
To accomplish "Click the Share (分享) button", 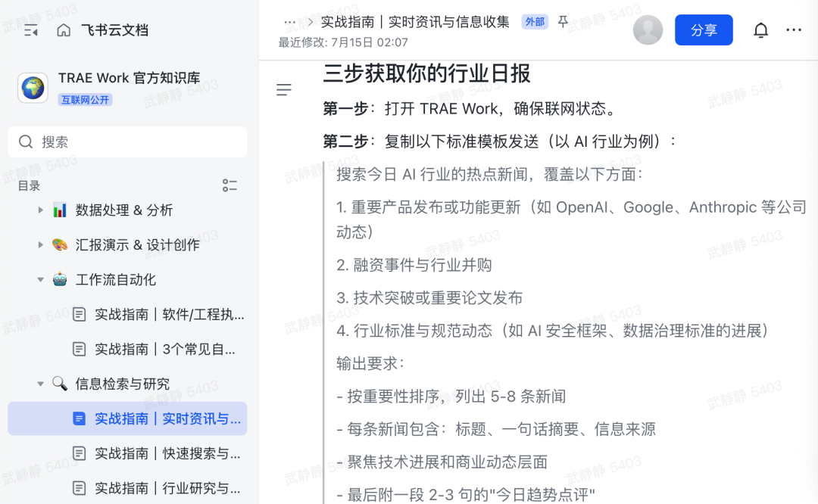I will click(x=703, y=30).
